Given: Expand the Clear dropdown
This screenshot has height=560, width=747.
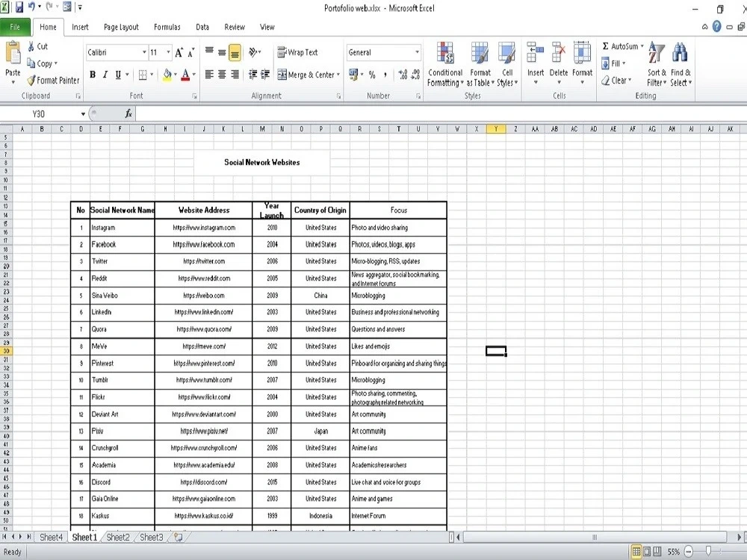Looking at the screenshot, I should point(629,81).
